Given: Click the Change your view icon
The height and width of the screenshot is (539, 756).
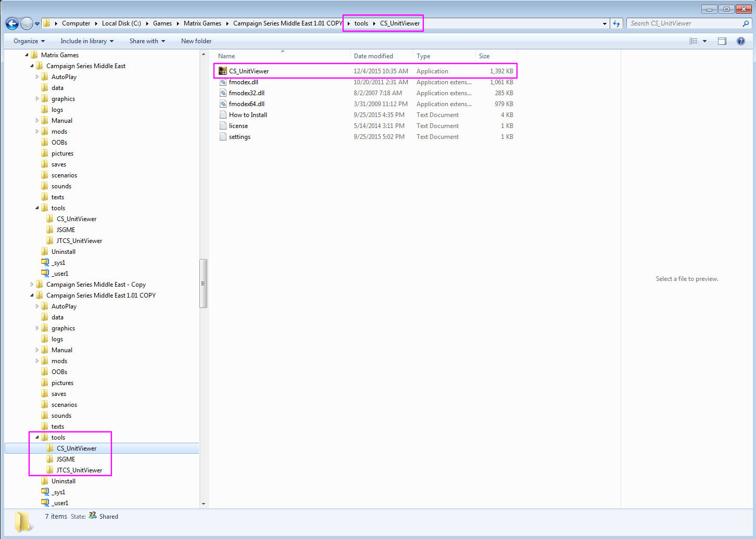Looking at the screenshot, I should coord(693,41).
